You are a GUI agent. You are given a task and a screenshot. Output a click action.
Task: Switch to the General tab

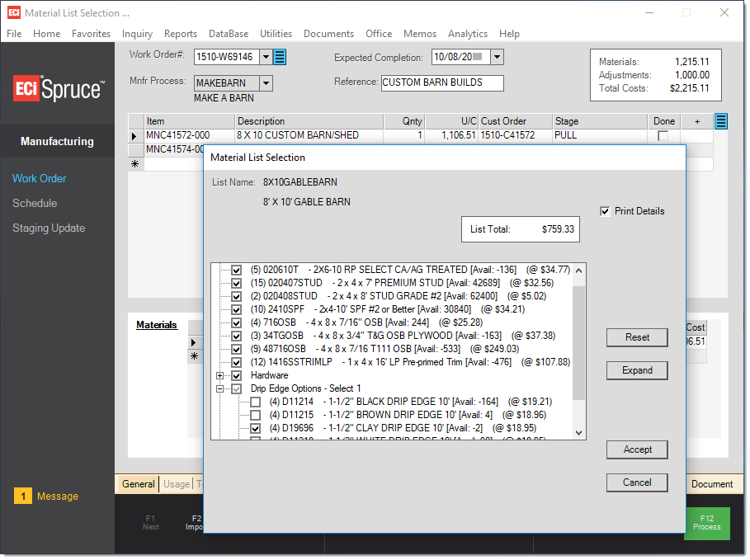pyautogui.click(x=139, y=484)
